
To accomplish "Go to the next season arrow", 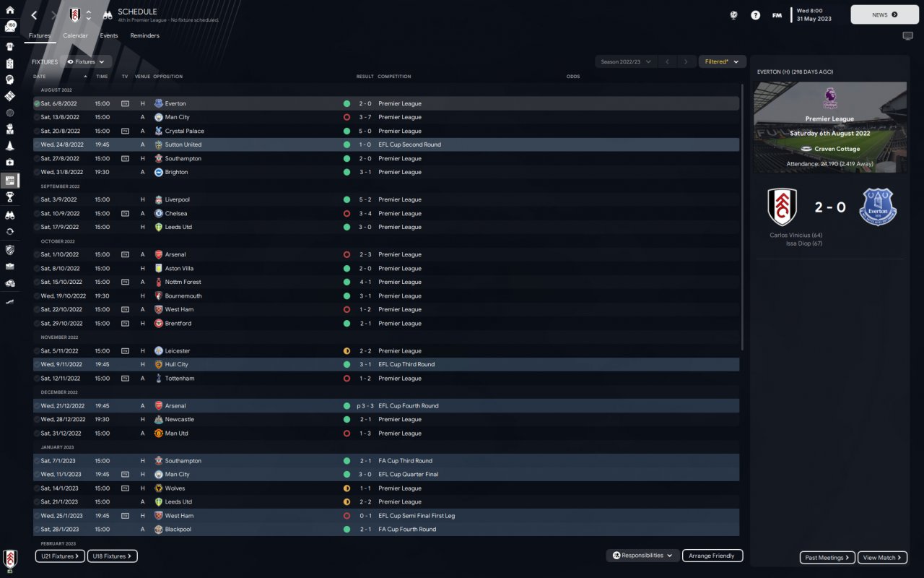I will coord(687,62).
